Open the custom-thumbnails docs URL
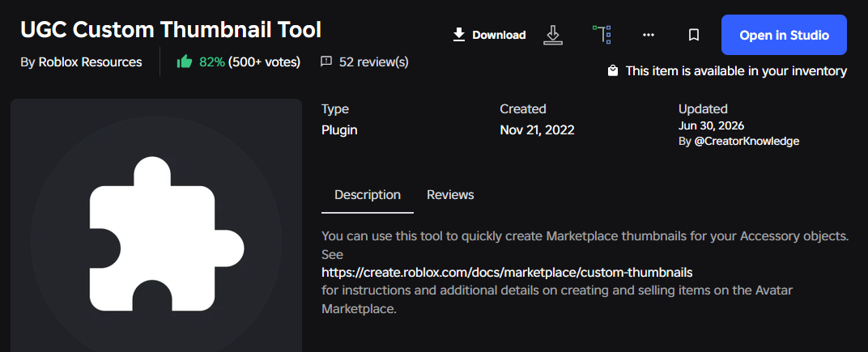 (x=507, y=273)
